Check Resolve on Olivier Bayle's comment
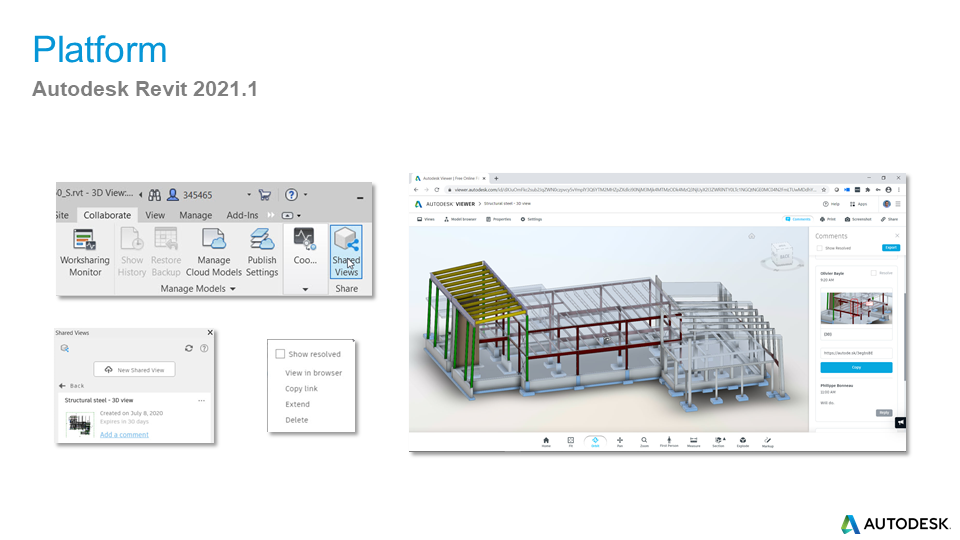This screenshot has height=540, width=960. 874,273
